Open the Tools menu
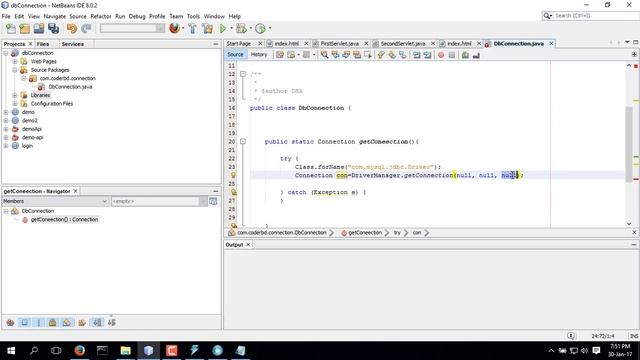The image size is (640, 360). [x=193, y=16]
